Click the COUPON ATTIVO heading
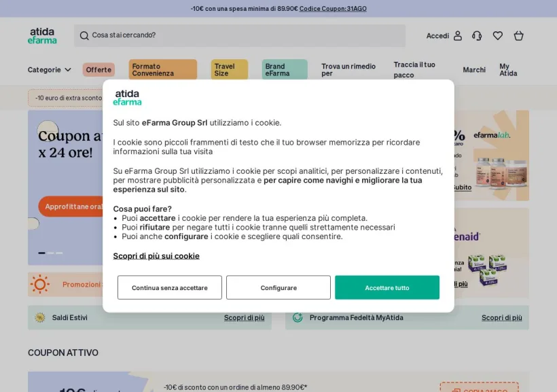The image size is (557, 392). [x=63, y=353]
